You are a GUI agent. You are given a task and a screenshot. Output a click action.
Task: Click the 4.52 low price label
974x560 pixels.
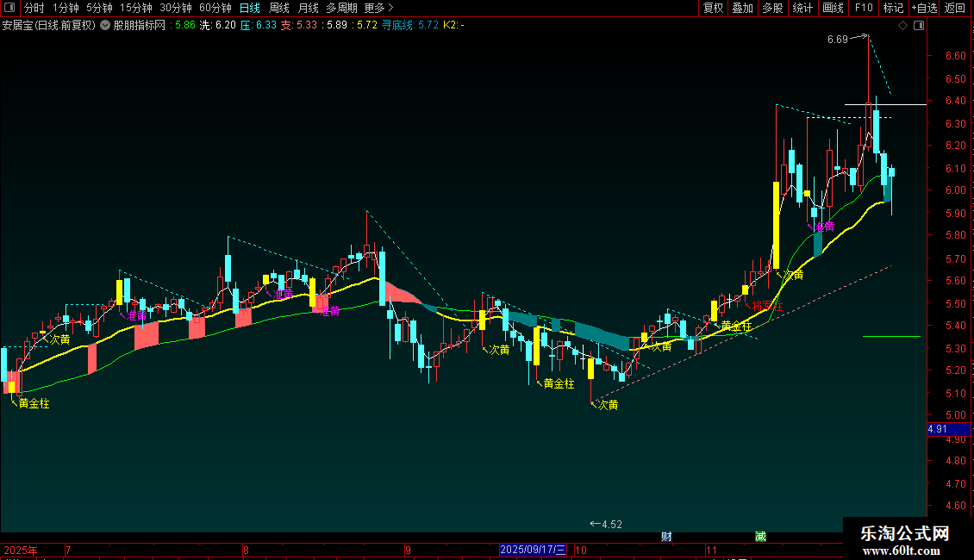point(612,525)
